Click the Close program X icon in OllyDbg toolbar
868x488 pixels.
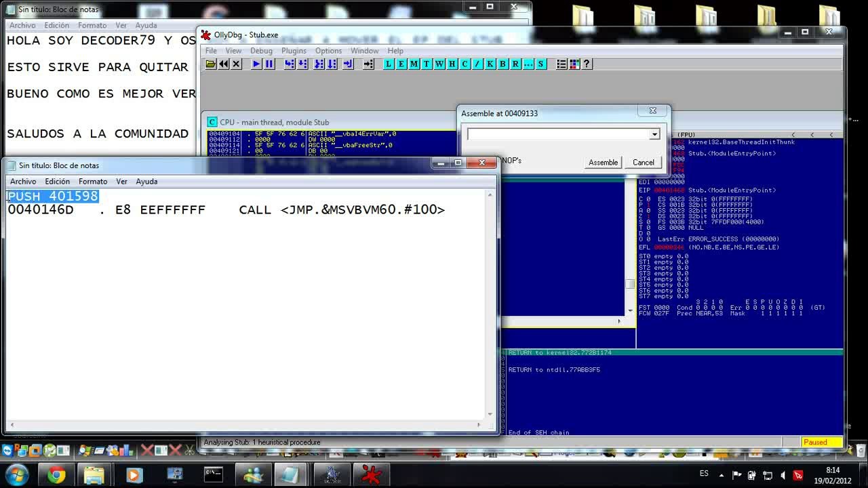236,64
